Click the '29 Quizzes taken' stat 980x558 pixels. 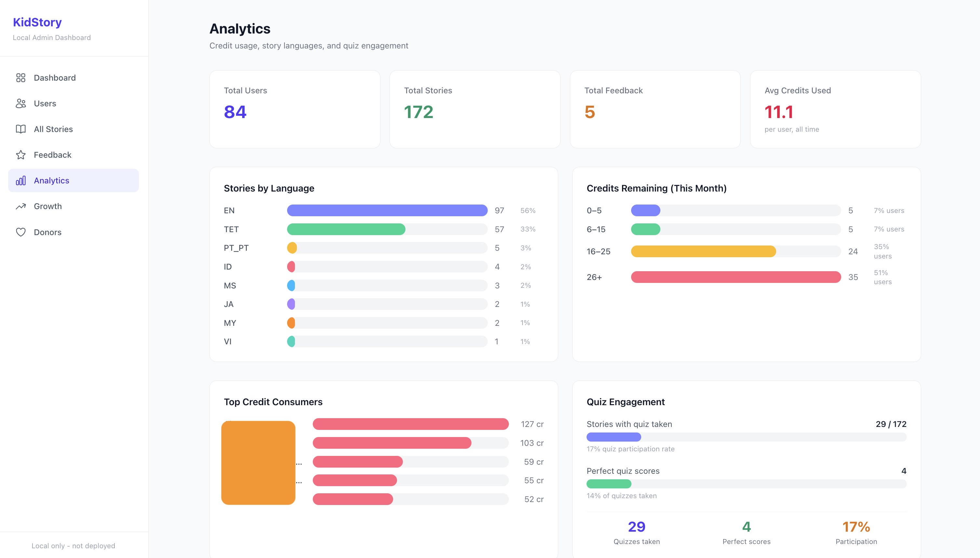point(636,533)
